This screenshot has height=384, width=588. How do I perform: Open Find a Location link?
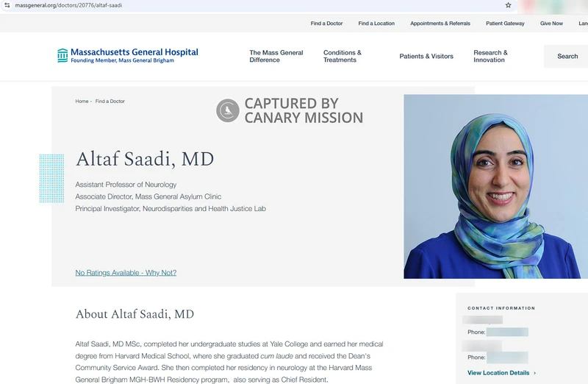376,24
